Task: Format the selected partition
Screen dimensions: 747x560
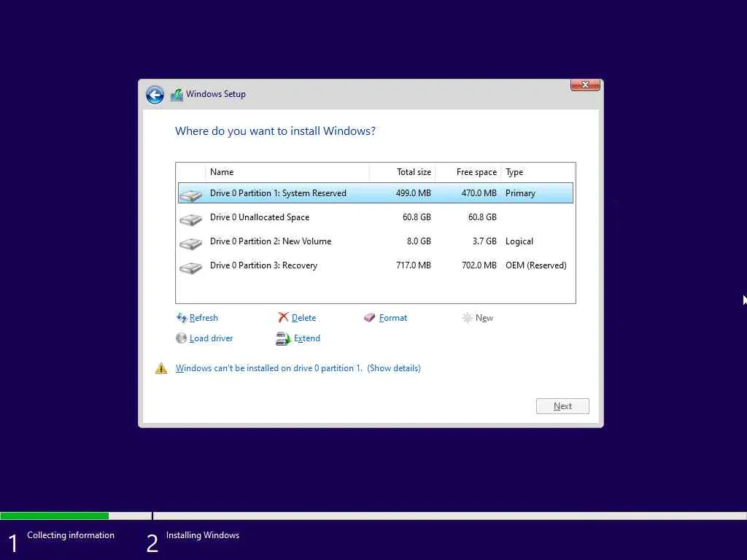Action: pyautogui.click(x=393, y=318)
